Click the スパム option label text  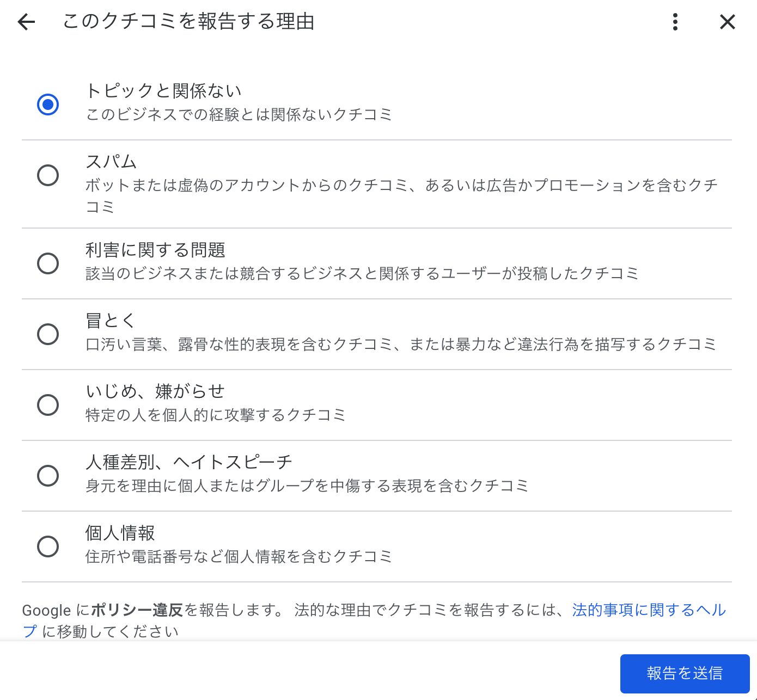(x=111, y=161)
